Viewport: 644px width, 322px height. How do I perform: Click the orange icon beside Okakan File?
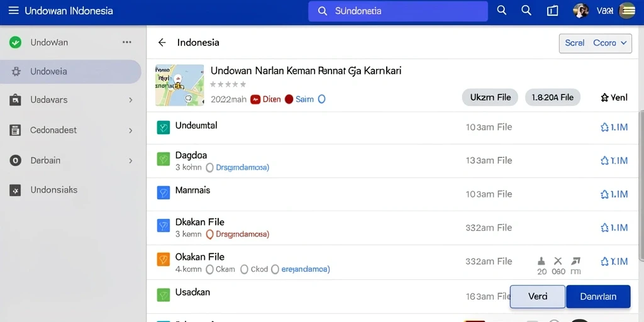tap(164, 259)
